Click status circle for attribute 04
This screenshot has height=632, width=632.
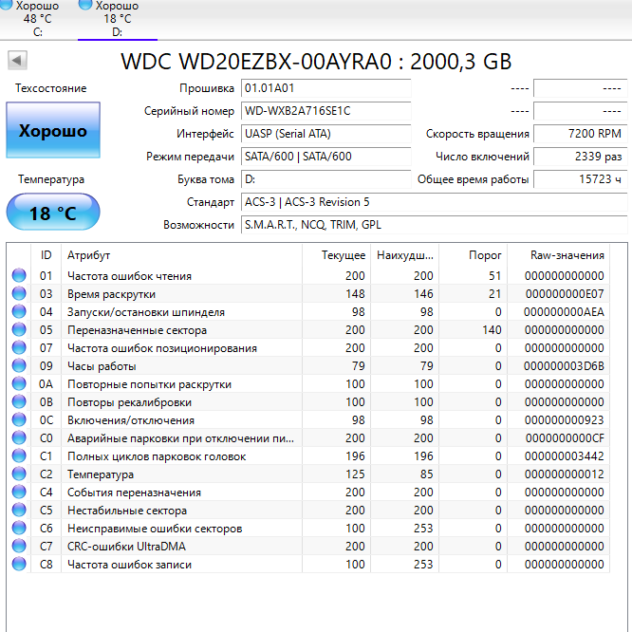coord(19,312)
